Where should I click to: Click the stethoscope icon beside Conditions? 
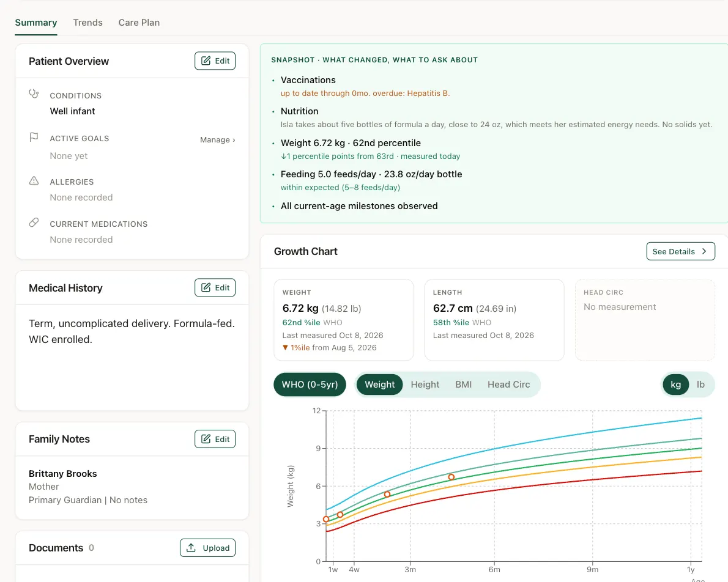click(34, 94)
